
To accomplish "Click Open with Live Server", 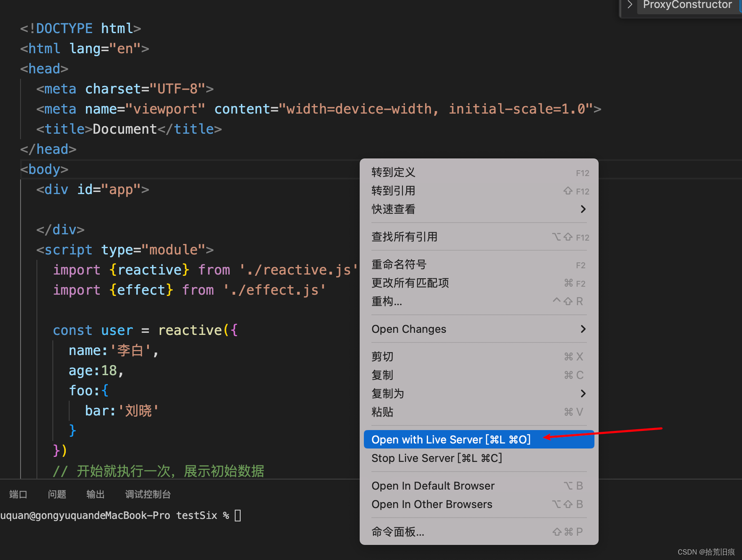I will pos(479,439).
